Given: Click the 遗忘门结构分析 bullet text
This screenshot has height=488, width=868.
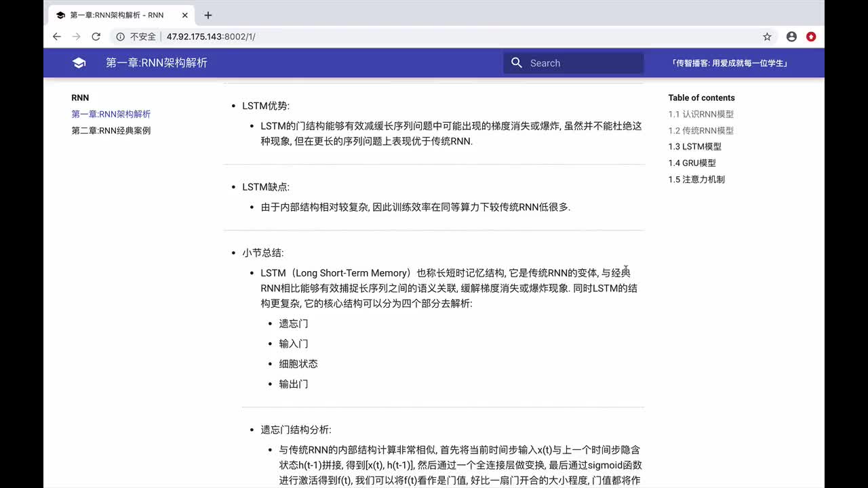Looking at the screenshot, I should tap(296, 430).
